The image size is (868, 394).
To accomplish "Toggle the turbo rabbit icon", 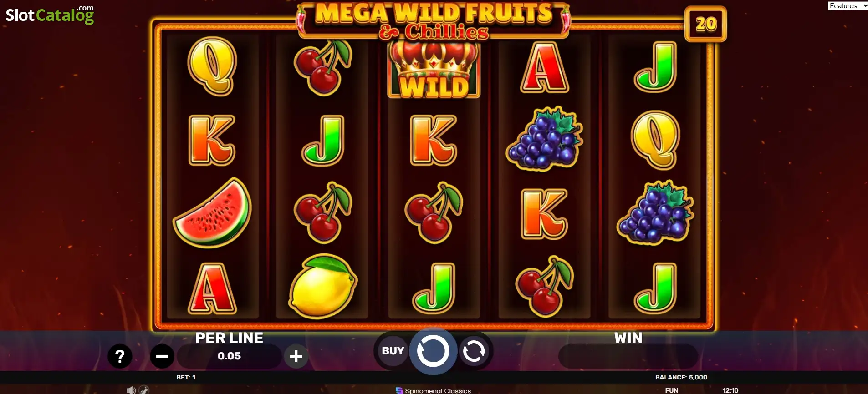I will (144, 390).
